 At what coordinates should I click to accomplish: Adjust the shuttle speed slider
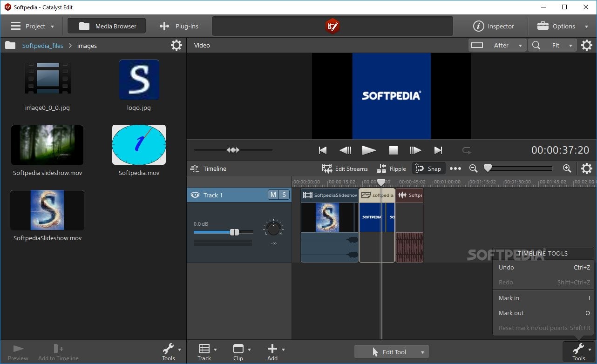[x=233, y=150]
